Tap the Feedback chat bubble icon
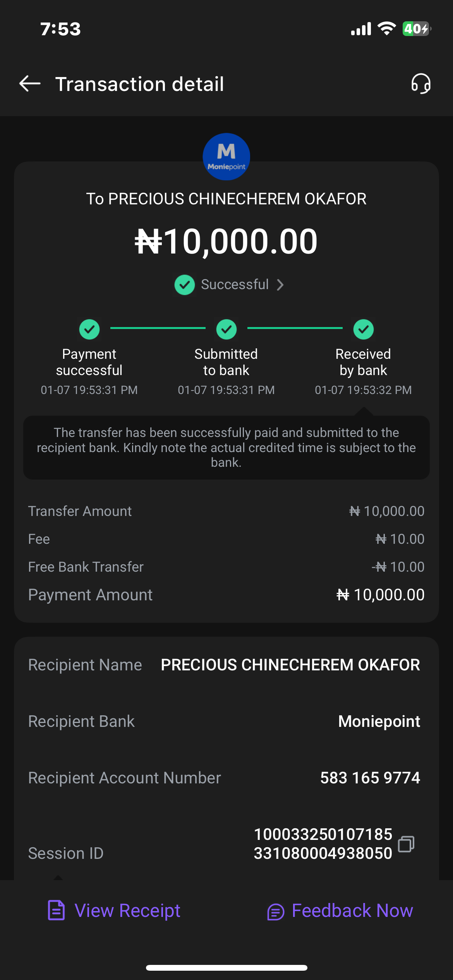 pos(276,911)
